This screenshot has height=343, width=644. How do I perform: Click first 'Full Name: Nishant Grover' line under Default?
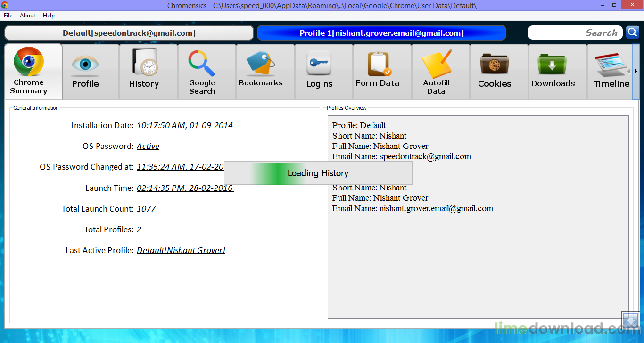point(380,146)
